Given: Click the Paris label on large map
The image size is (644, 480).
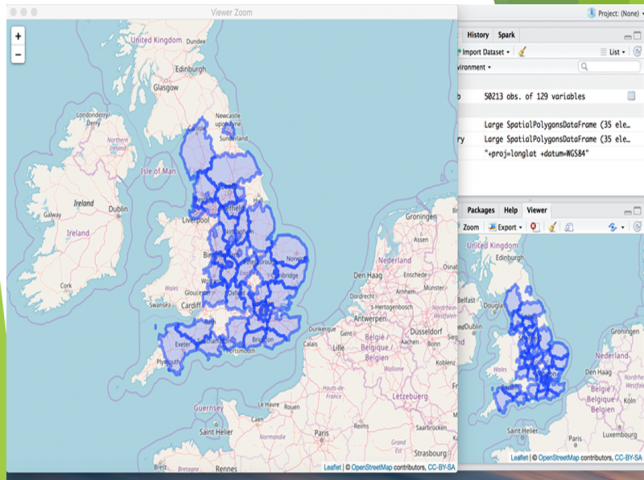Looking at the screenshot, I should (x=322, y=433).
